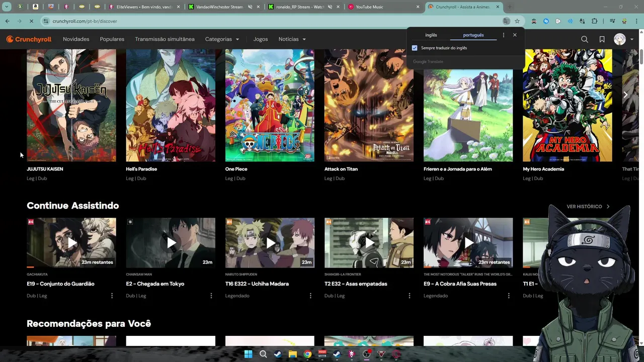Open the Attack on Titan poster
Image resolution: width=644 pixels, height=362 pixels.
coord(369,106)
